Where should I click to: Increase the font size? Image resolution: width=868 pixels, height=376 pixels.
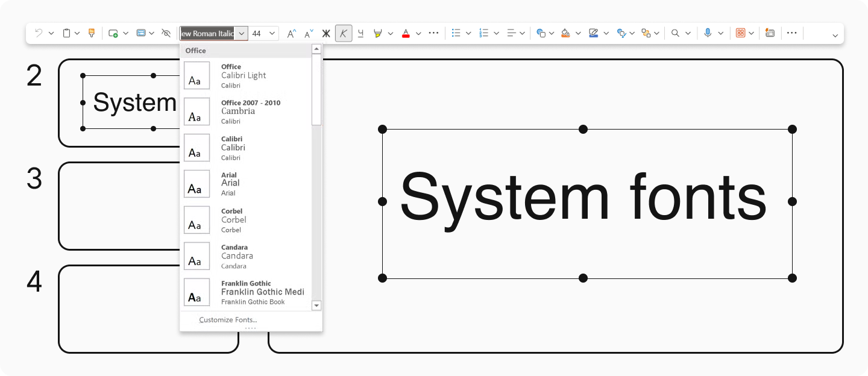[291, 33]
